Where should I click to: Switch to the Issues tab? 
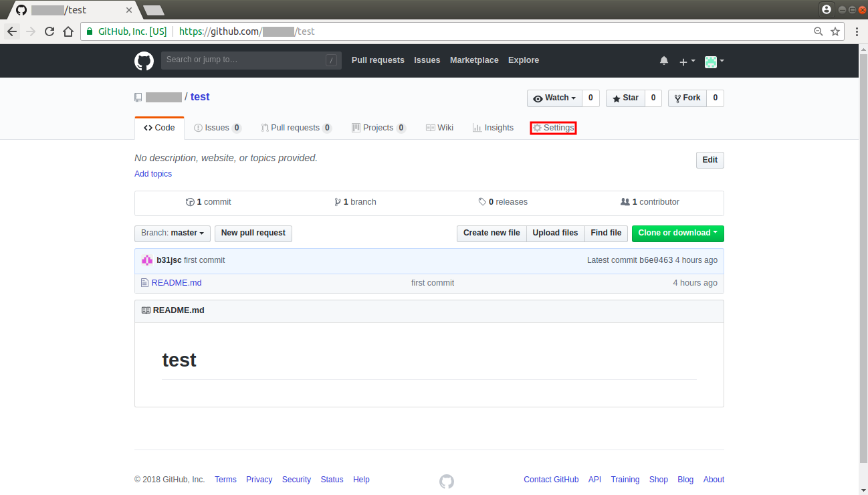(217, 128)
